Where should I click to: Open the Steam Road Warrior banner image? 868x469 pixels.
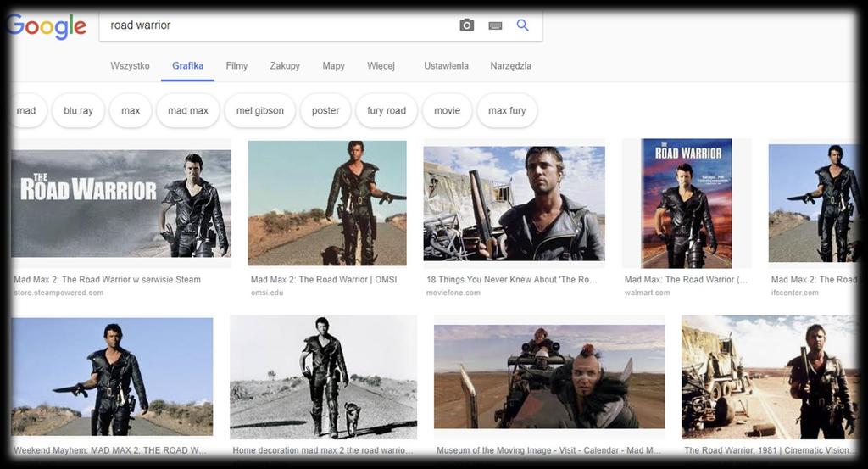click(x=120, y=204)
